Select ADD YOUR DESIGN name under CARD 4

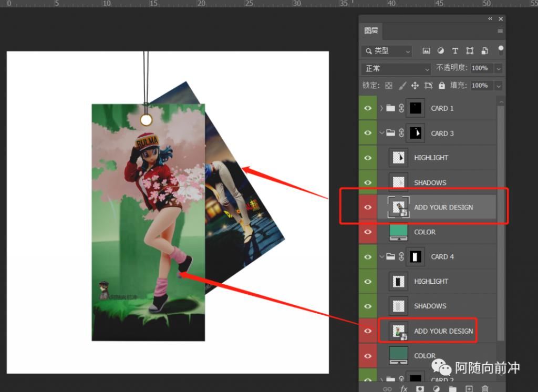click(x=443, y=331)
